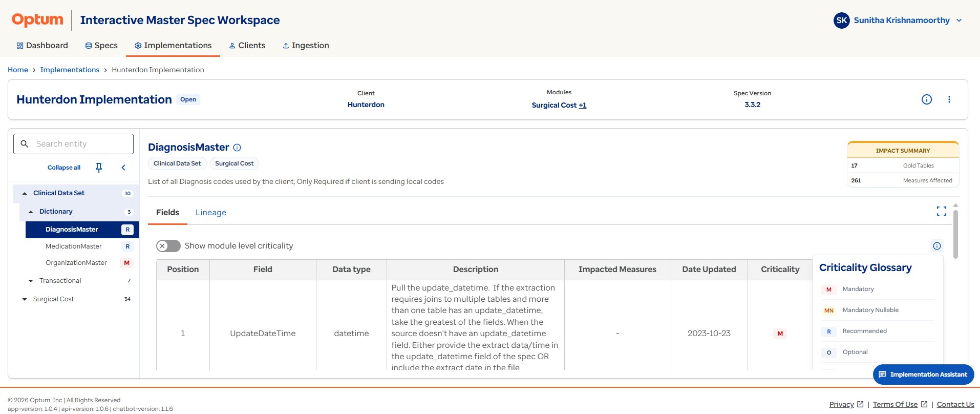Click the Spec Version 3.3.2 value

(x=752, y=105)
